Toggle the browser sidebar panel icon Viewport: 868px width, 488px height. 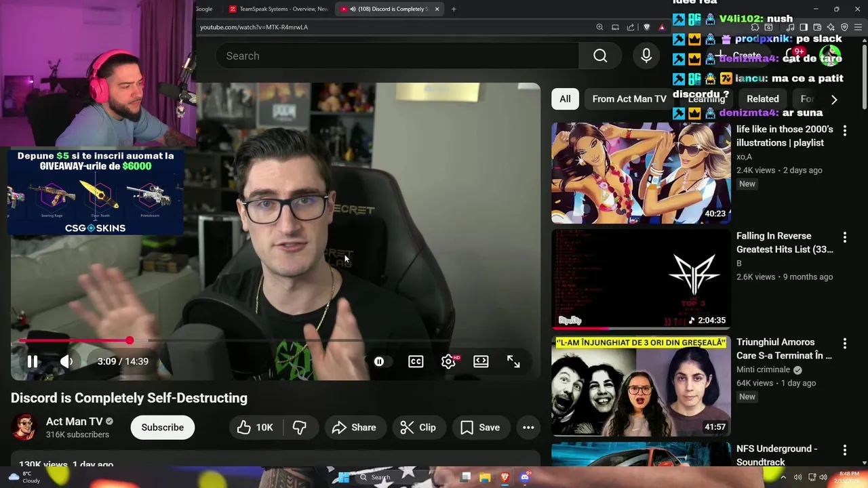coord(804,27)
